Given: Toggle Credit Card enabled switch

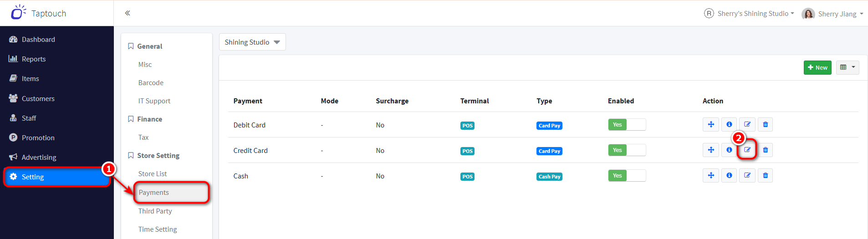Looking at the screenshot, I should coord(627,150).
